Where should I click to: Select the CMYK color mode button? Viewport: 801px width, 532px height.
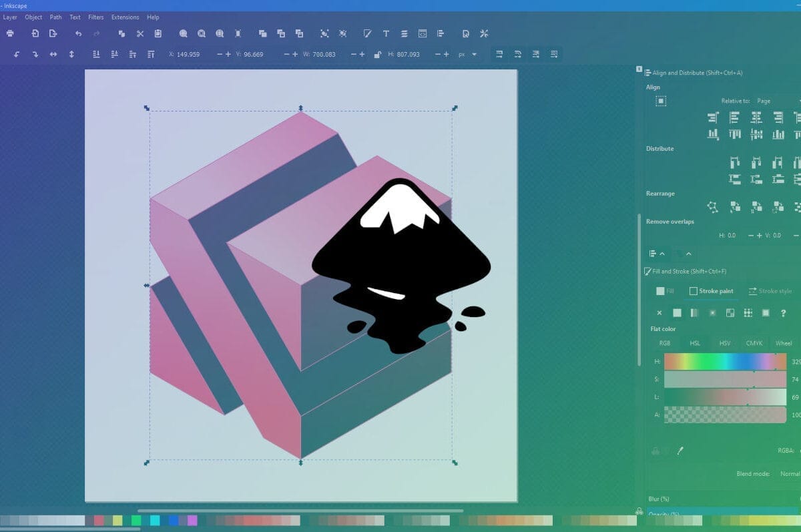[753, 343]
